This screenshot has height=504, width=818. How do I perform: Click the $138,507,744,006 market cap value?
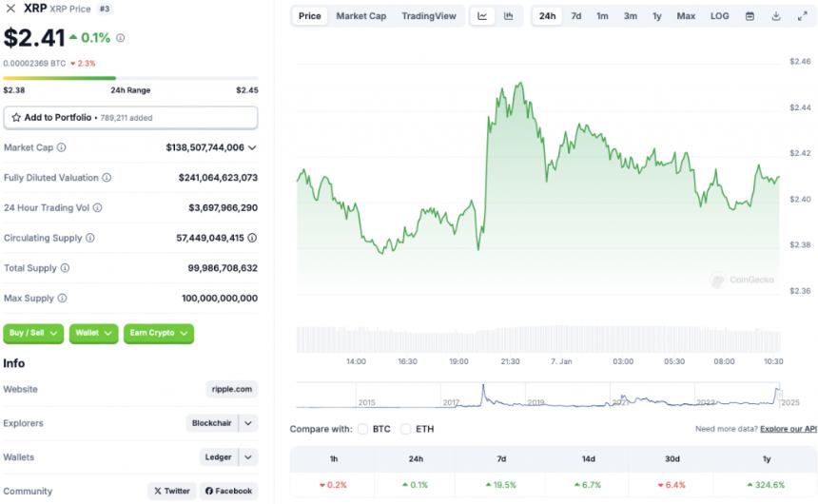click(x=205, y=147)
